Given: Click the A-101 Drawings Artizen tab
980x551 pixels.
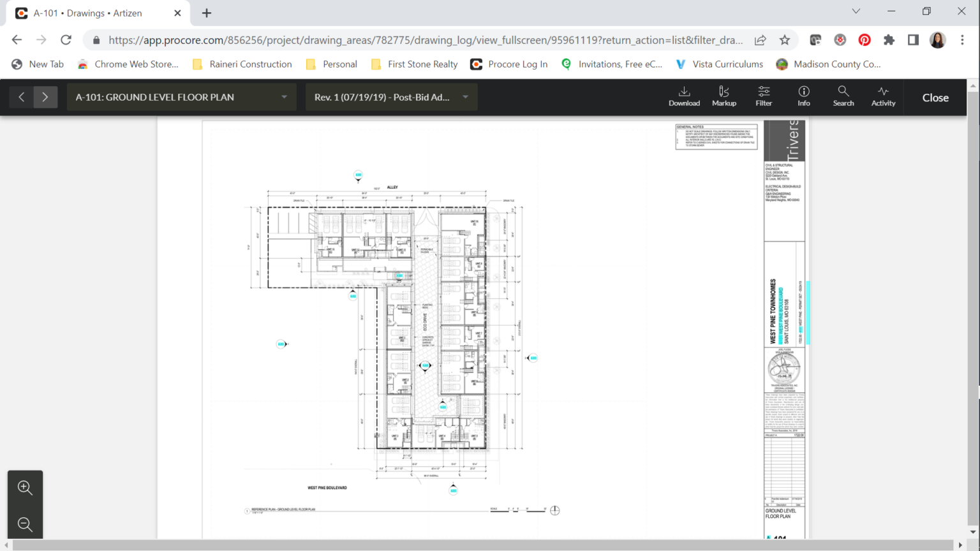Looking at the screenshot, I should [98, 13].
